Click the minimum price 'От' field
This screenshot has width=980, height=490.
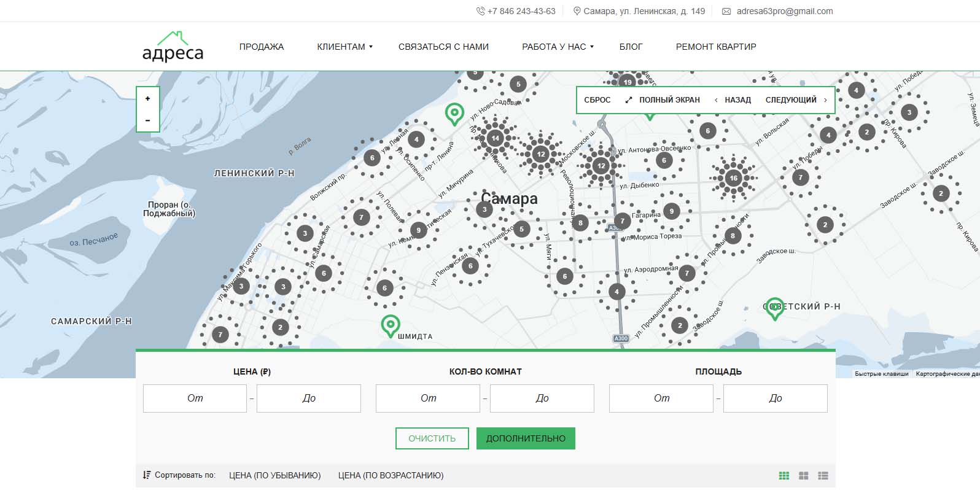click(x=195, y=398)
